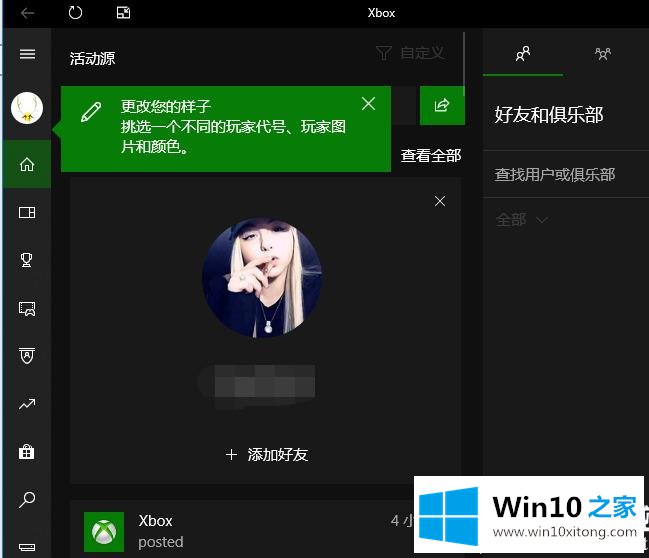This screenshot has width=649, height=558.
Task: Open suggested friend's profile picture
Action: pyautogui.click(x=262, y=278)
